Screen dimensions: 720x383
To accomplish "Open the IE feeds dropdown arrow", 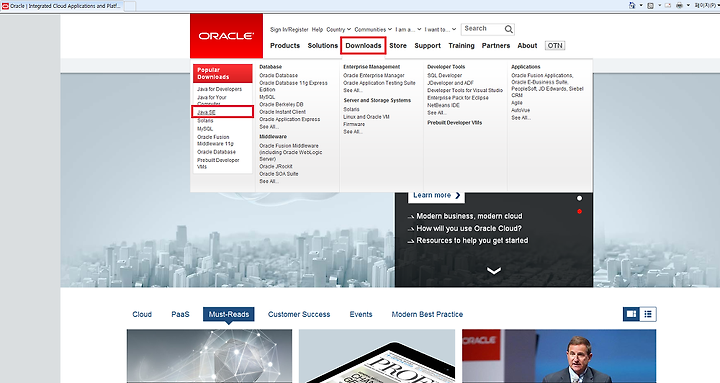I will click(659, 6).
